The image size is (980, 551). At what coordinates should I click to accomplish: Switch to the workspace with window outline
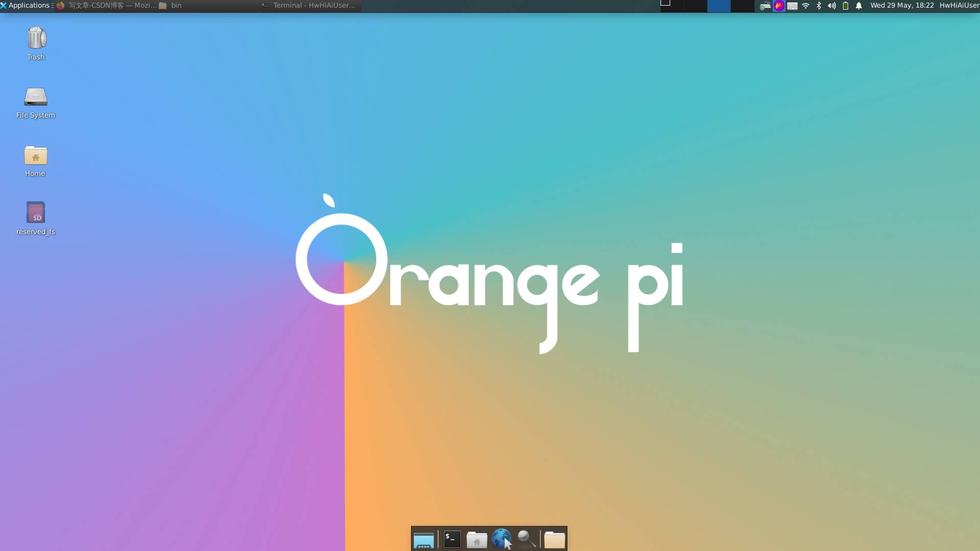(672, 6)
